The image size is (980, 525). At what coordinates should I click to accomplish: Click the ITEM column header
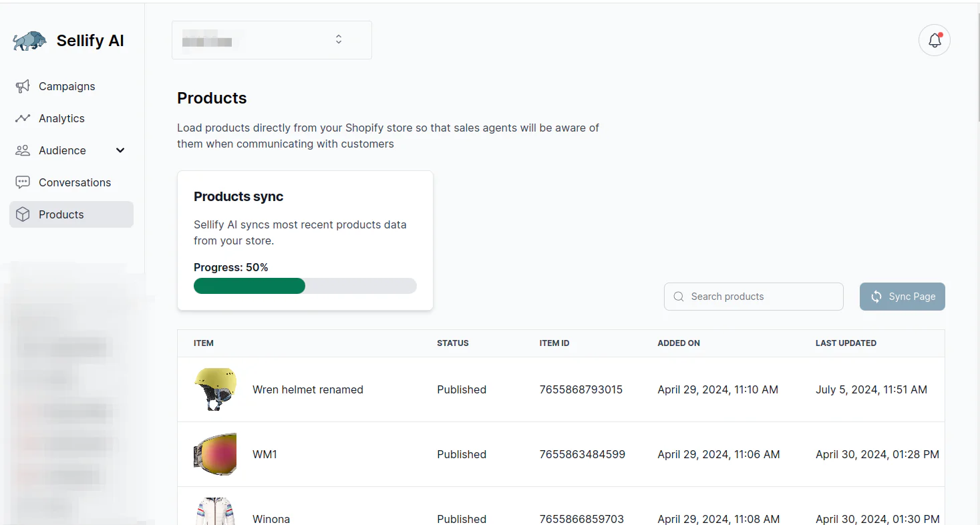click(x=204, y=343)
